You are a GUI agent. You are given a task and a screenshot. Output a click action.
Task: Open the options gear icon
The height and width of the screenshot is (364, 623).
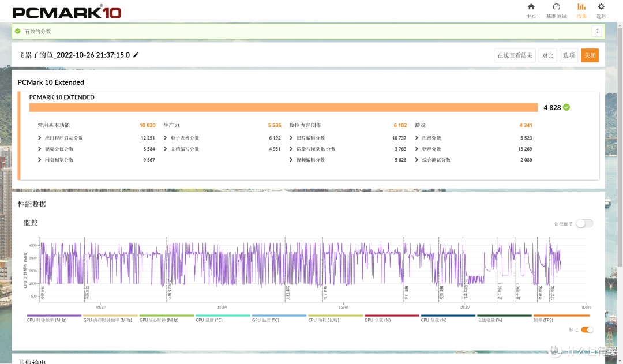coord(601,6)
